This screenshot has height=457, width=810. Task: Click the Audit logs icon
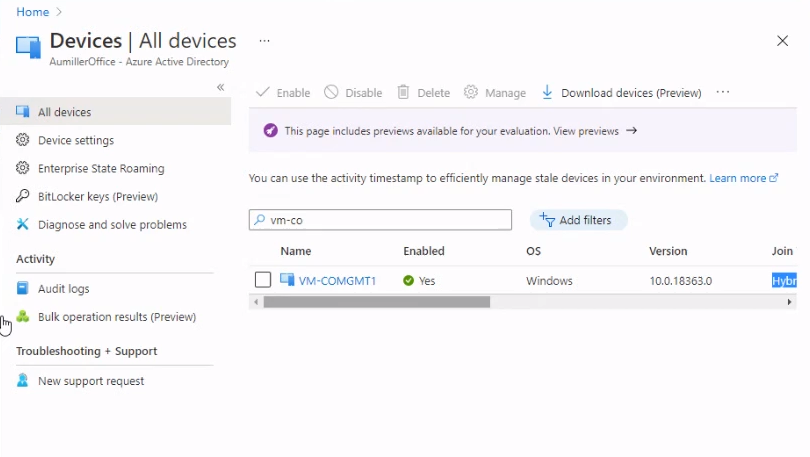[x=23, y=288]
